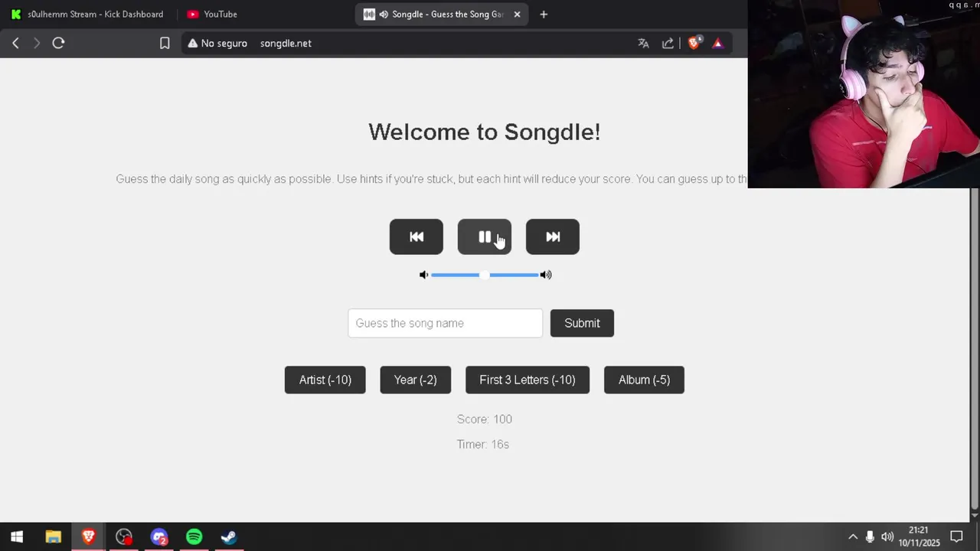
Task: Click the high volume speaker icon
Action: 546,275
